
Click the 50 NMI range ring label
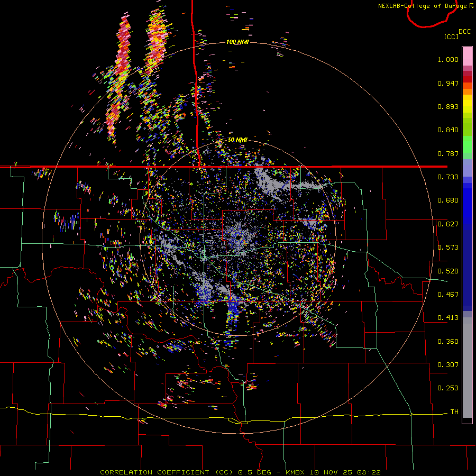pyautogui.click(x=237, y=140)
